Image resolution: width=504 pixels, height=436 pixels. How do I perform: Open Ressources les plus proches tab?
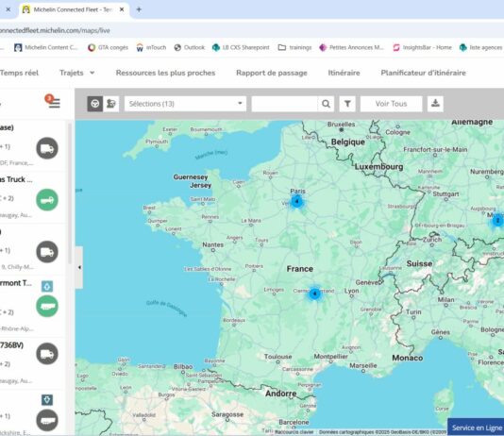click(165, 73)
